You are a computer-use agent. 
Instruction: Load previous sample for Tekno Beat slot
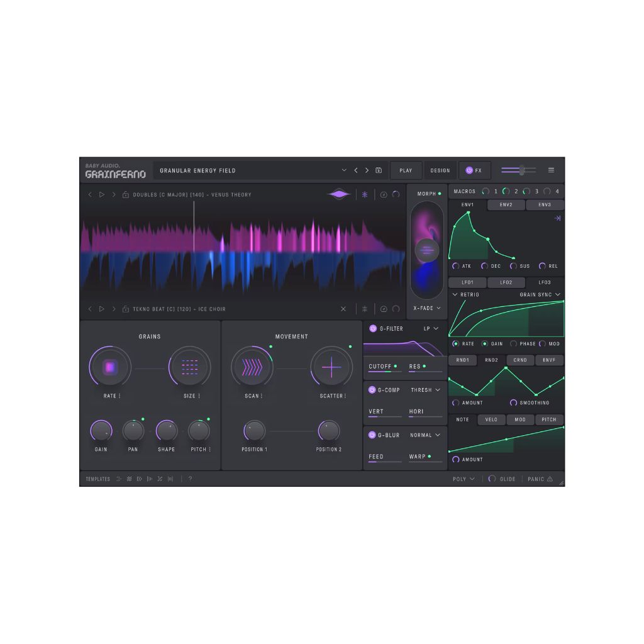[90, 309]
